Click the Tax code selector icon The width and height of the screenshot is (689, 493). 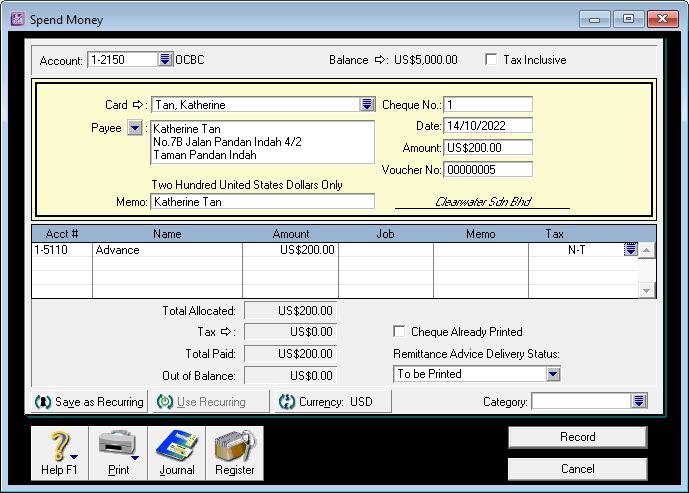pos(630,250)
